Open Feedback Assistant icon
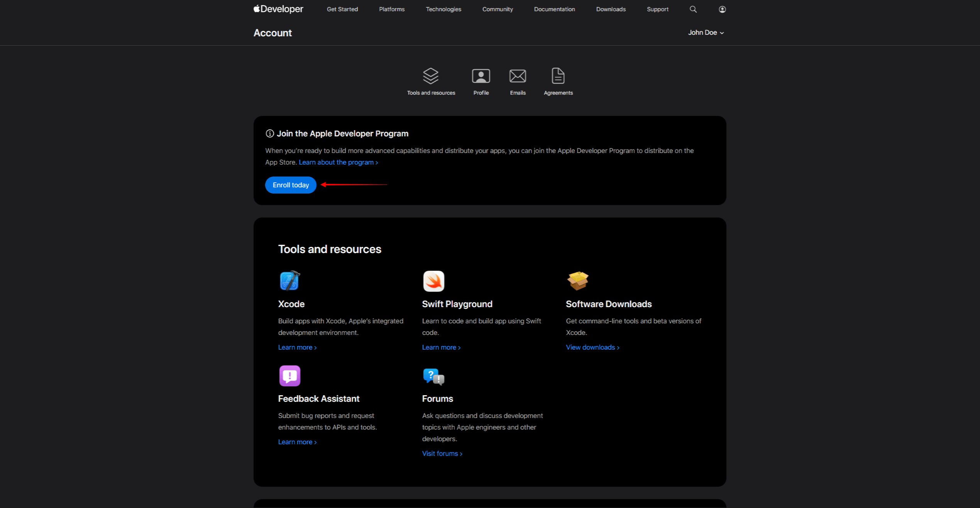Image resolution: width=980 pixels, height=508 pixels. click(289, 375)
